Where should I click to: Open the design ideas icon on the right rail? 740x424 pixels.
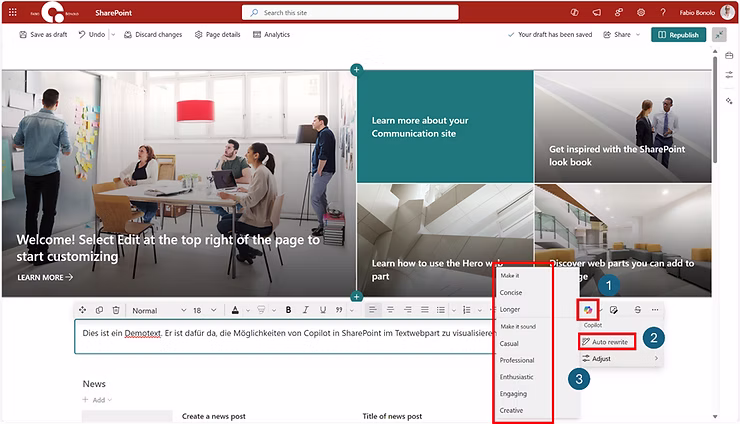pos(729,101)
